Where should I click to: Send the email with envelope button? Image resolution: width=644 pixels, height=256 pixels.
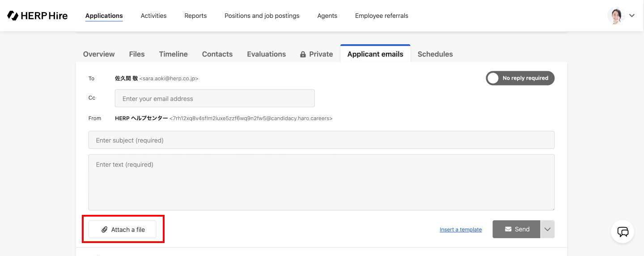pos(516,229)
